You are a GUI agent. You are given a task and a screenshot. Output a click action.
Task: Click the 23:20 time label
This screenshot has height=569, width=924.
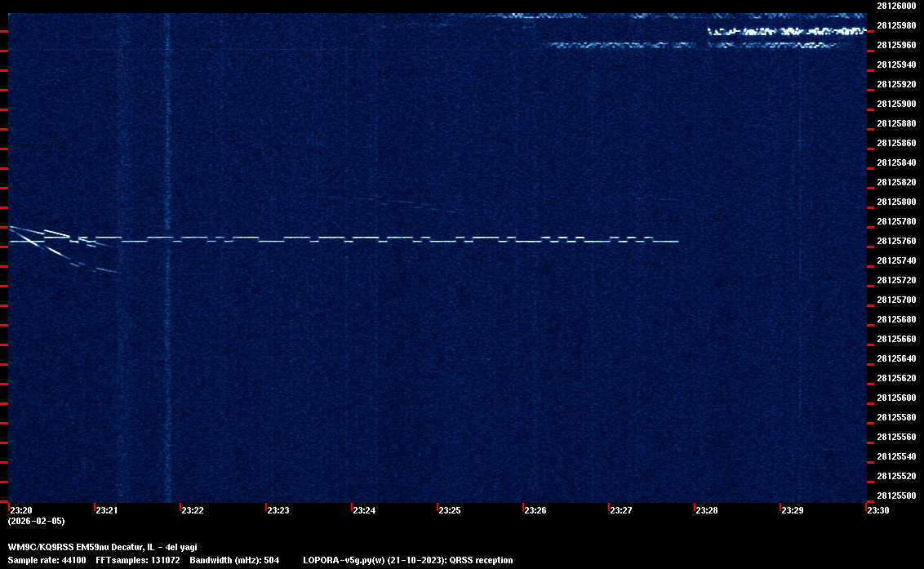tap(21, 511)
